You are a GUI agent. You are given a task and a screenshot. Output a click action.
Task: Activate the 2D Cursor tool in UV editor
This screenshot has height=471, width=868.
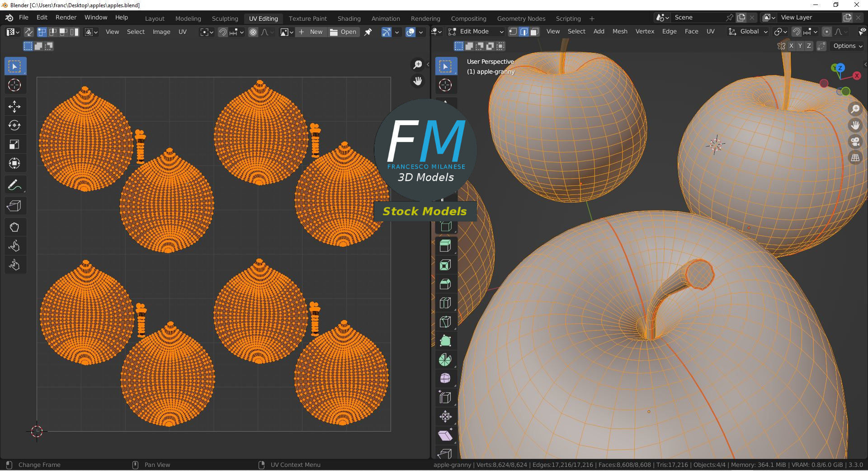point(15,85)
